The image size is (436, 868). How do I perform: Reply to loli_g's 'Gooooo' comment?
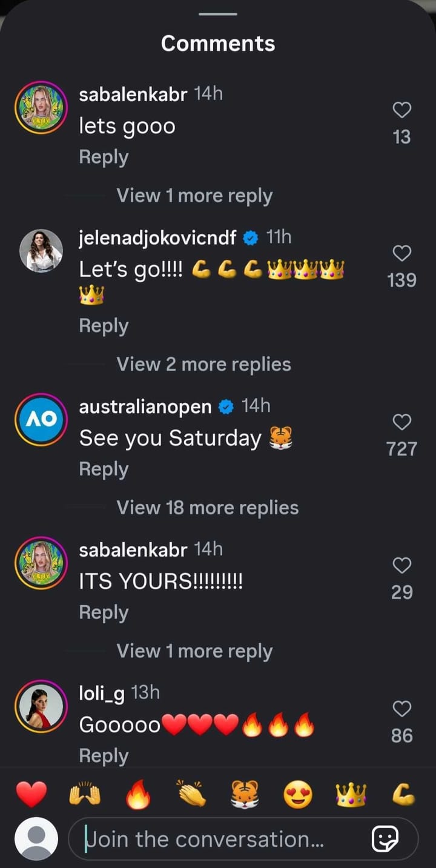click(x=103, y=755)
